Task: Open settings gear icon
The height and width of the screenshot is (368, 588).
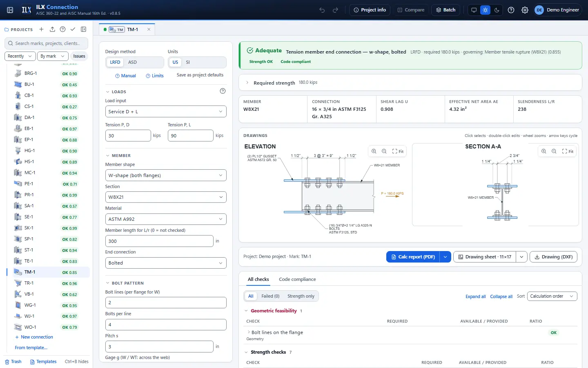Action: point(525,10)
